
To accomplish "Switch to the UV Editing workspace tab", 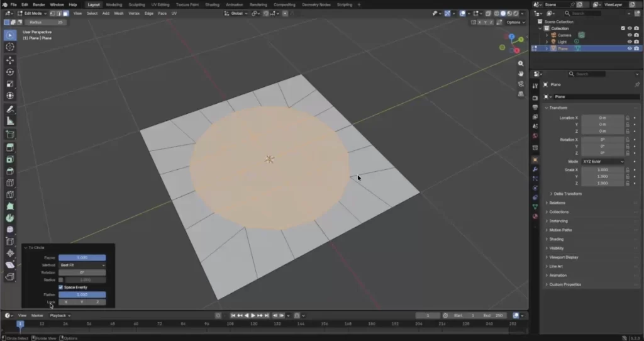I will pyautogui.click(x=160, y=4).
